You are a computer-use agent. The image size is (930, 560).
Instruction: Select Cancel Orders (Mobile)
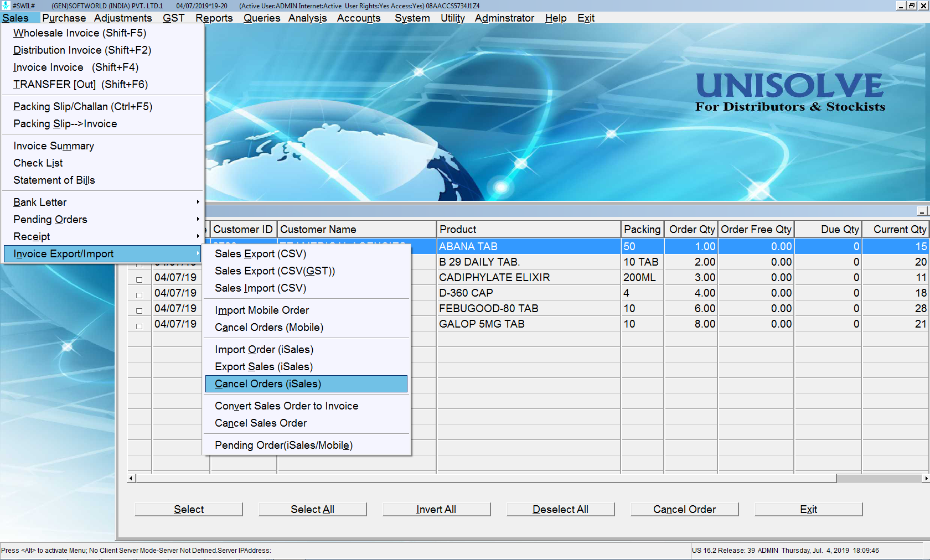point(307,327)
